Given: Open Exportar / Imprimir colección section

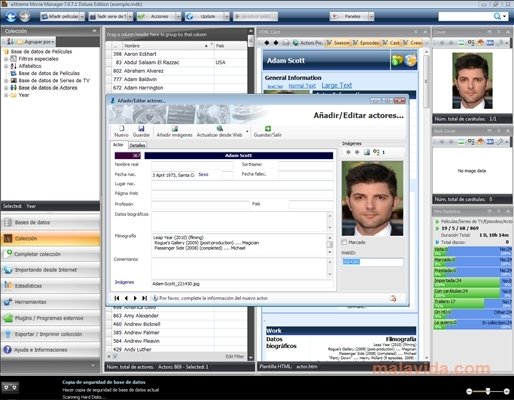Looking at the screenshot, I should [x=50, y=334].
